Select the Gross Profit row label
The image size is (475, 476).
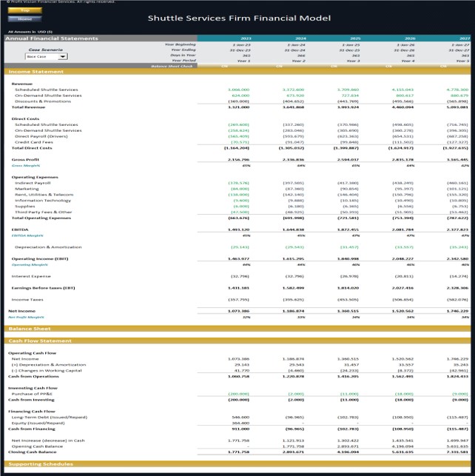[x=25, y=159]
